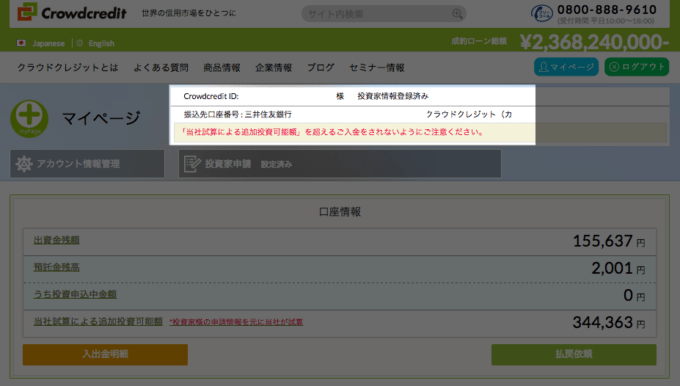The width and height of the screenshot is (680, 386).
Task: Open the 預託金残高 link
Action: pos(56,267)
